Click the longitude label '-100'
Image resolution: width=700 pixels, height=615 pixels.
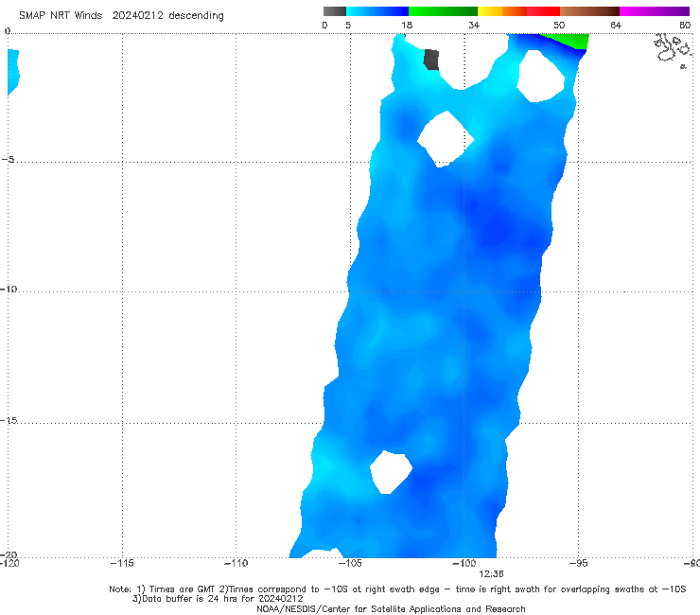[464, 563]
